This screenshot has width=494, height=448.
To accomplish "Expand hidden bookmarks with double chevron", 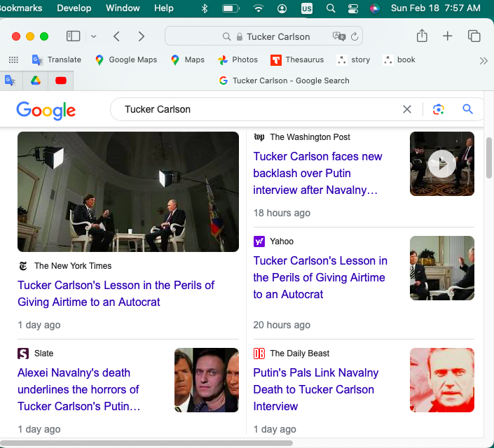I will (x=483, y=60).
